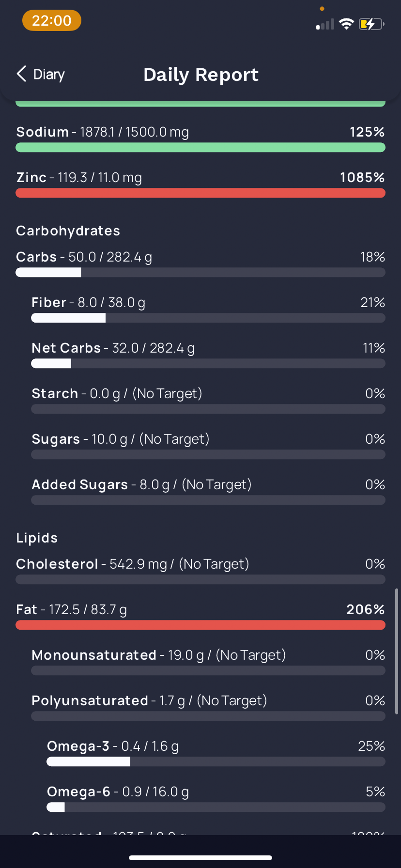The image size is (401, 868).
Task: Tap the red Fat 206% bar
Action: (x=200, y=625)
